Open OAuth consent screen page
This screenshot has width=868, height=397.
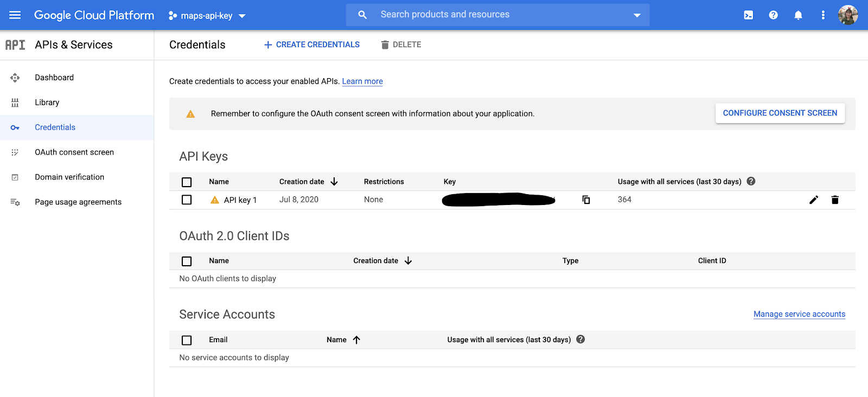click(74, 152)
